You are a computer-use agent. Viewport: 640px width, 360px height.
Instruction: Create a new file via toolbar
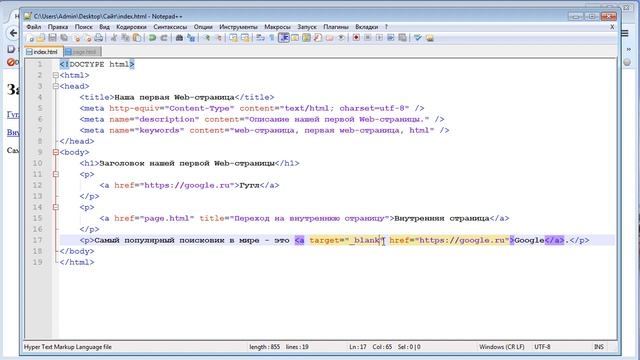pos(29,38)
